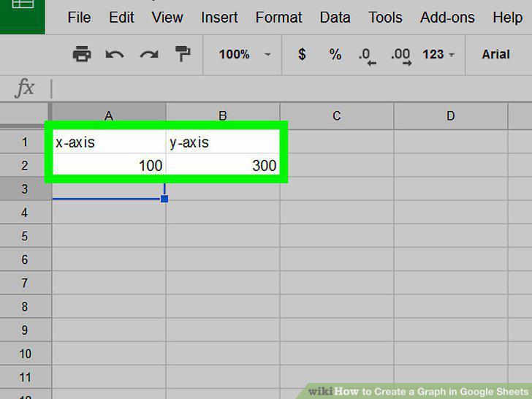Open the Format menu
The height and width of the screenshot is (399, 532).
click(x=278, y=18)
